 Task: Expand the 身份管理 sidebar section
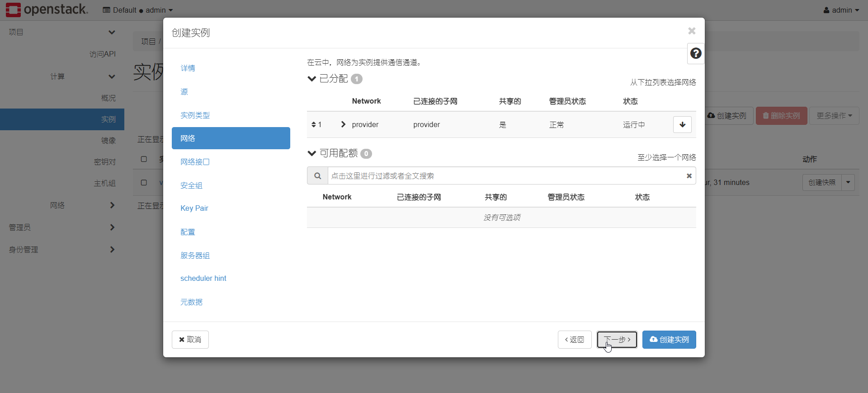(62, 249)
